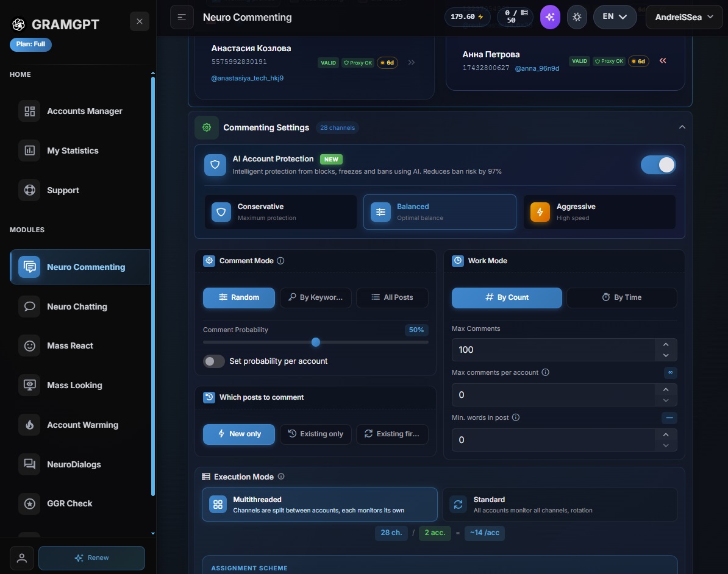Increase Max Comments with up arrow

[x=666, y=344]
